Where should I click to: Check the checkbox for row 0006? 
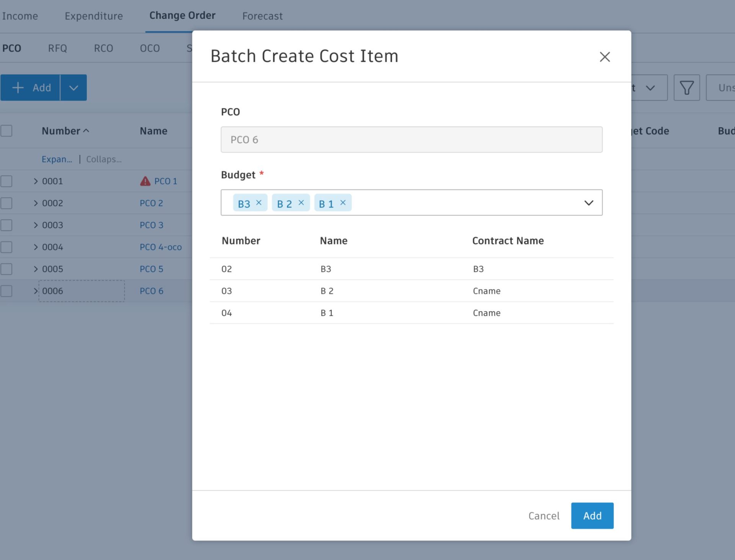7,291
